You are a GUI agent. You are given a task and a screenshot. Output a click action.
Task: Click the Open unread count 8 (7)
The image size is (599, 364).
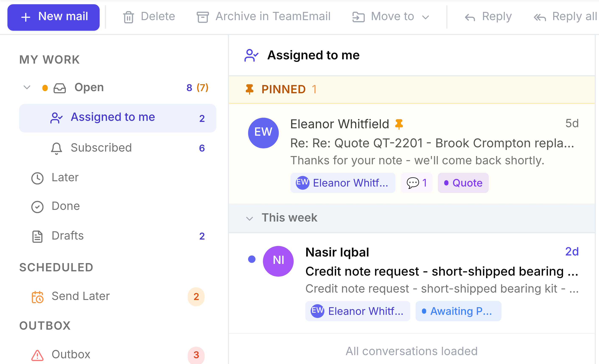(197, 88)
